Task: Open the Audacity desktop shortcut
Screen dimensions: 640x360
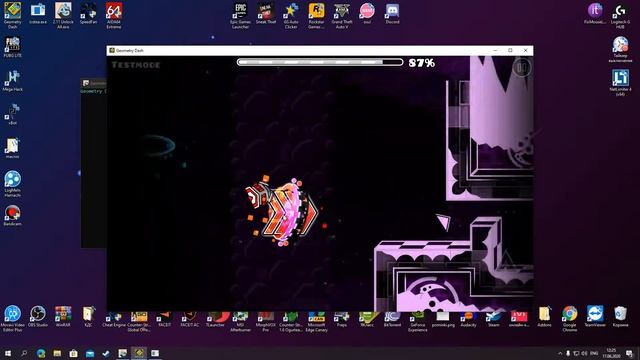Action: tap(468, 319)
